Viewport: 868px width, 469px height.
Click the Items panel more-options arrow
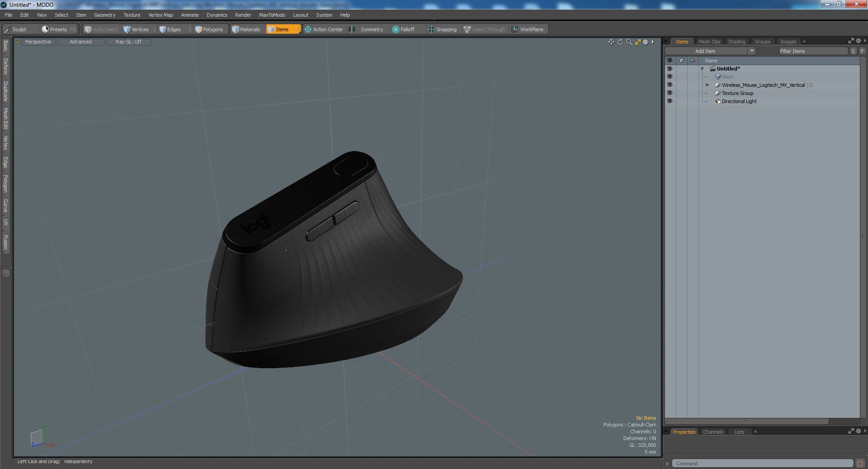click(864, 41)
